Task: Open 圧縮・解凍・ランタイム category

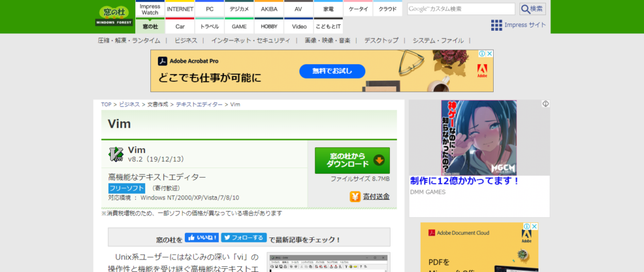Action: point(129,40)
